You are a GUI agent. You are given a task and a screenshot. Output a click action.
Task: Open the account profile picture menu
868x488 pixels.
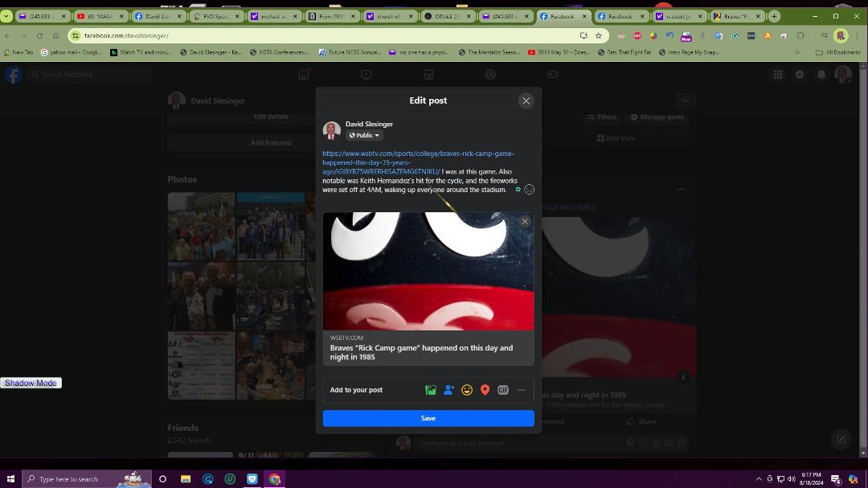[x=843, y=74]
